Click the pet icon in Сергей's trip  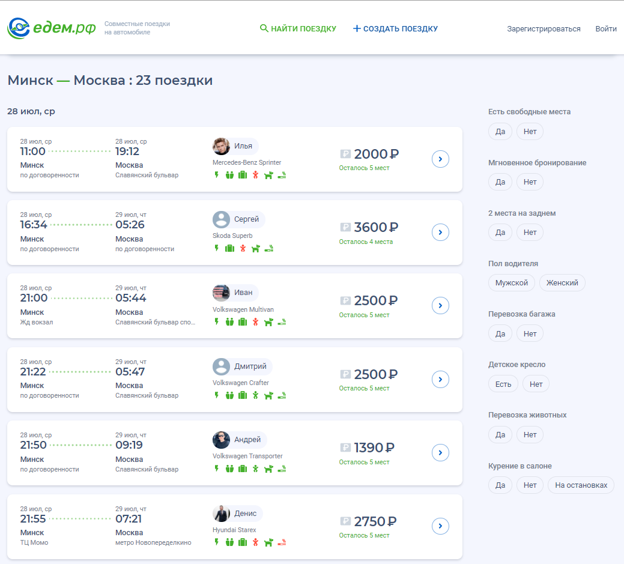click(x=255, y=249)
